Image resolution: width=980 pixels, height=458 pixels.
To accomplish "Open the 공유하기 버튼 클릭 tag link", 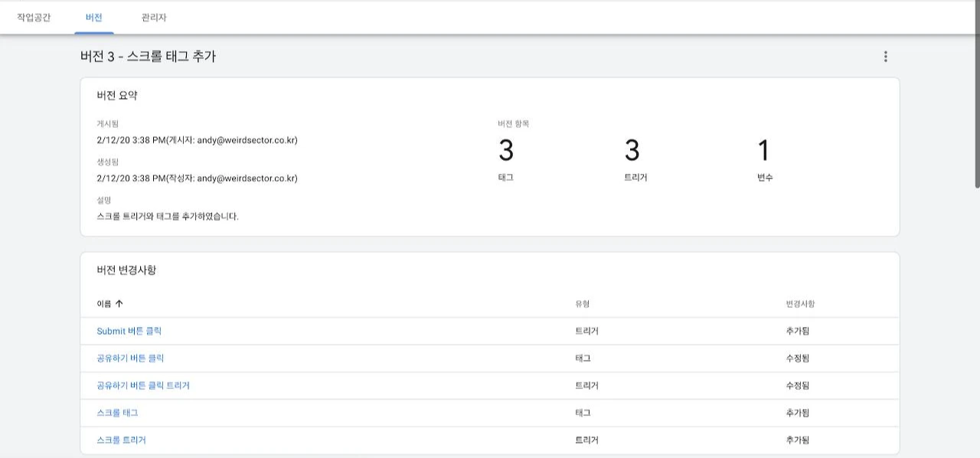I will coord(130,358).
